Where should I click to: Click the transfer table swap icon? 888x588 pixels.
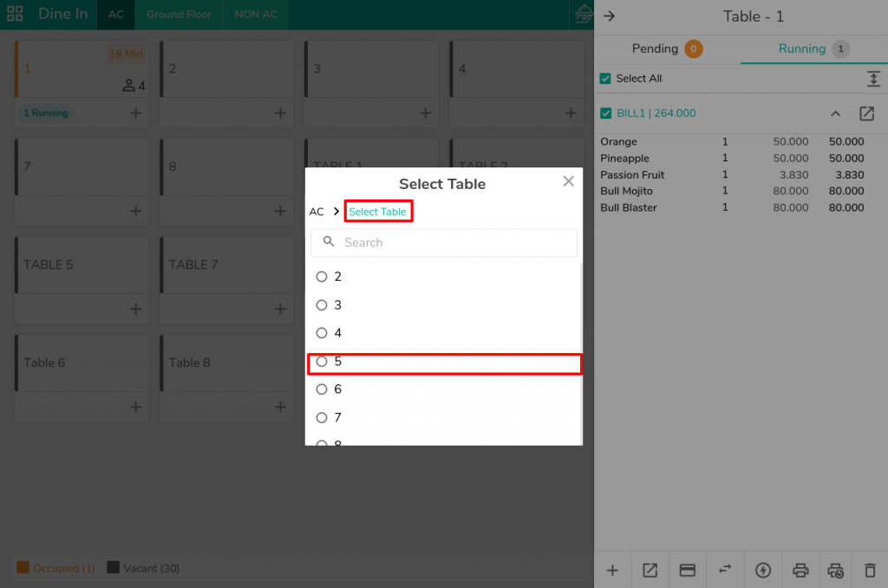click(725, 569)
